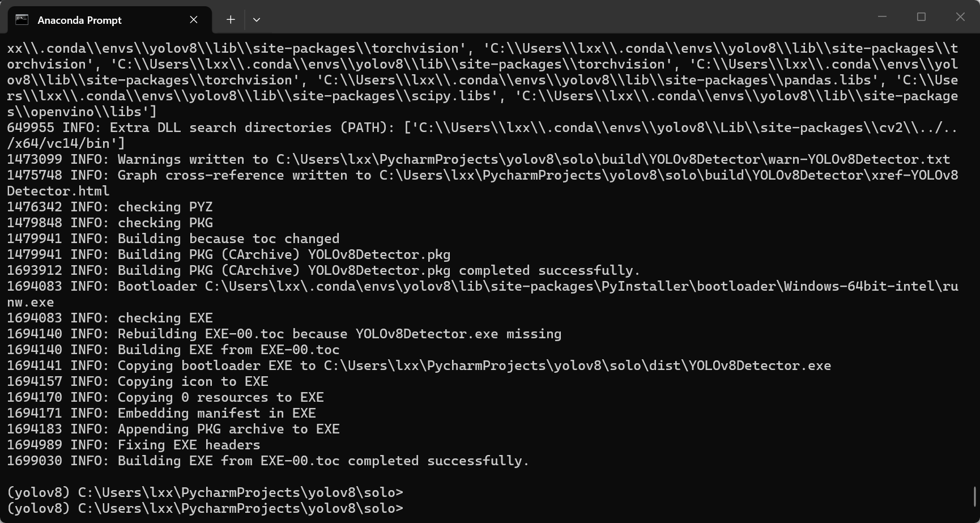Click the 'Embedding manifest in EXE' line
The height and width of the screenshot is (523, 980).
(x=161, y=413)
